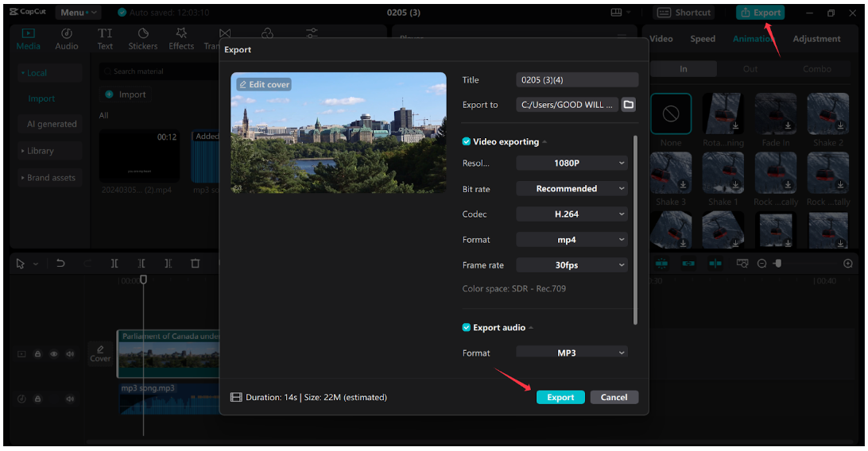The width and height of the screenshot is (868, 451).
Task: Delete selected clip with trash icon
Action: click(195, 264)
